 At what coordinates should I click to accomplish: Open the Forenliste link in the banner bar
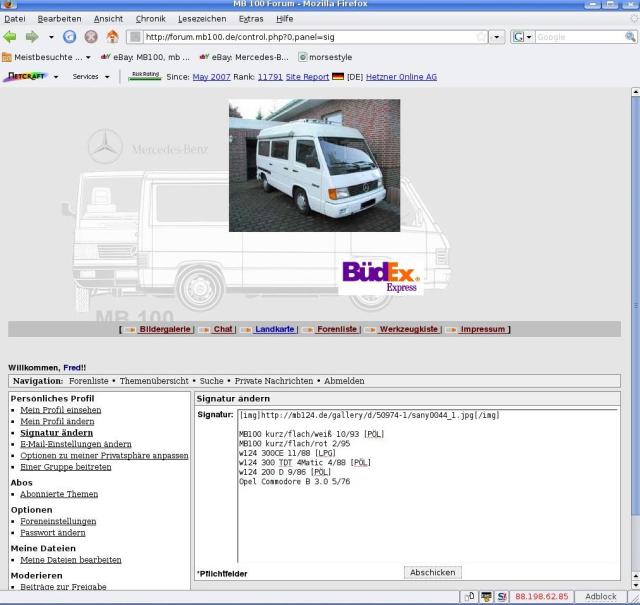click(337, 329)
